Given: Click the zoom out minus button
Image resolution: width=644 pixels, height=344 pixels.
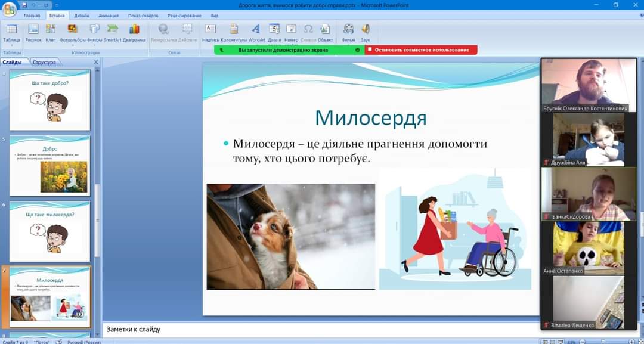Looking at the screenshot, I should [583, 342].
